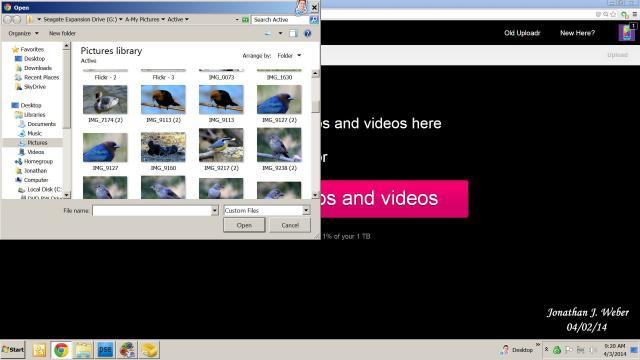
Task: Click the New Here? link
Action: point(577,33)
